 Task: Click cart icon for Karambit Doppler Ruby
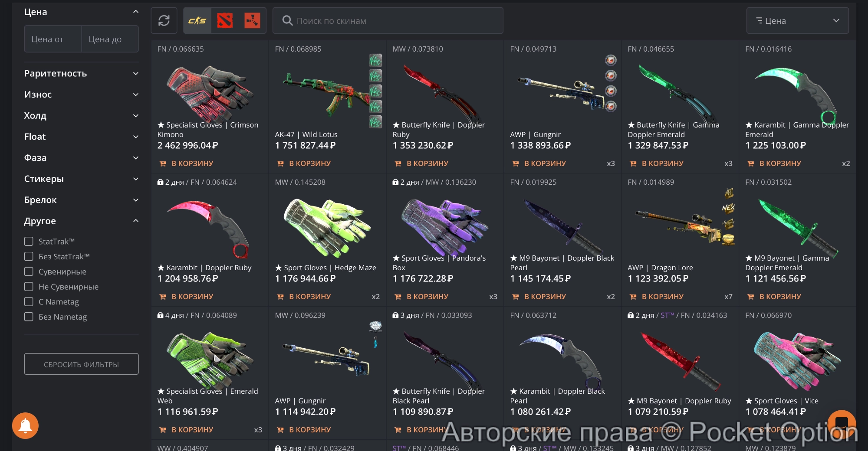[x=163, y=297]
